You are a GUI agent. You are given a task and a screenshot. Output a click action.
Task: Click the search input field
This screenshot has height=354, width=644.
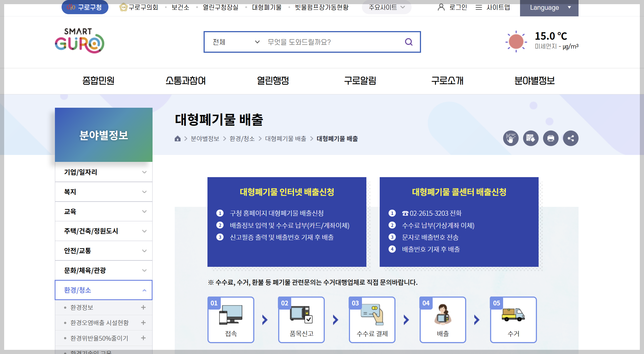pyautogui.click(x=319, y=42)
